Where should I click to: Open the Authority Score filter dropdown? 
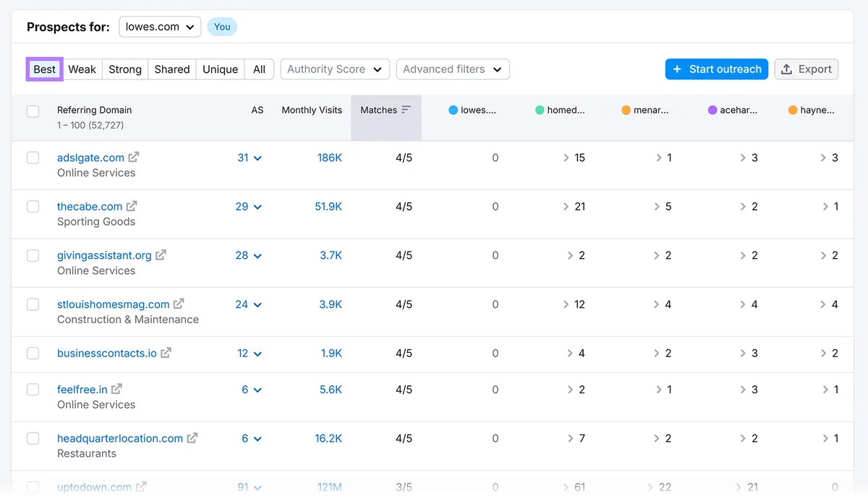[335, 69]
